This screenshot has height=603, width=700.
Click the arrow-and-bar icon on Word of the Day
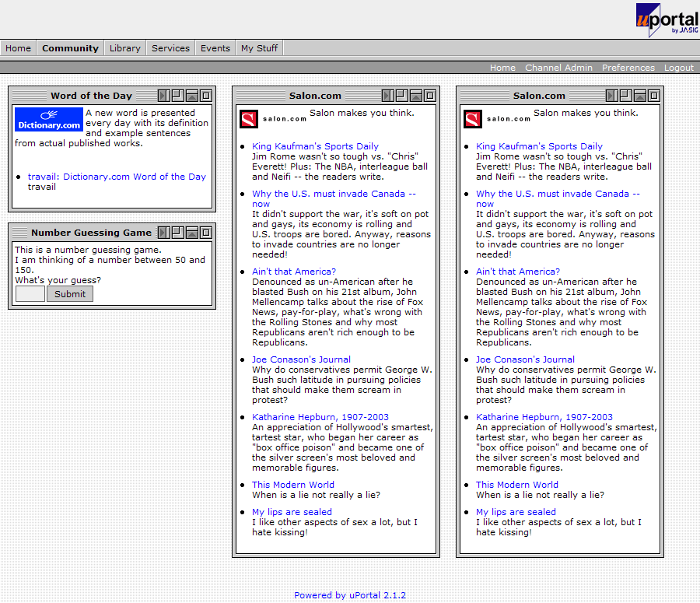coord(164,96)
